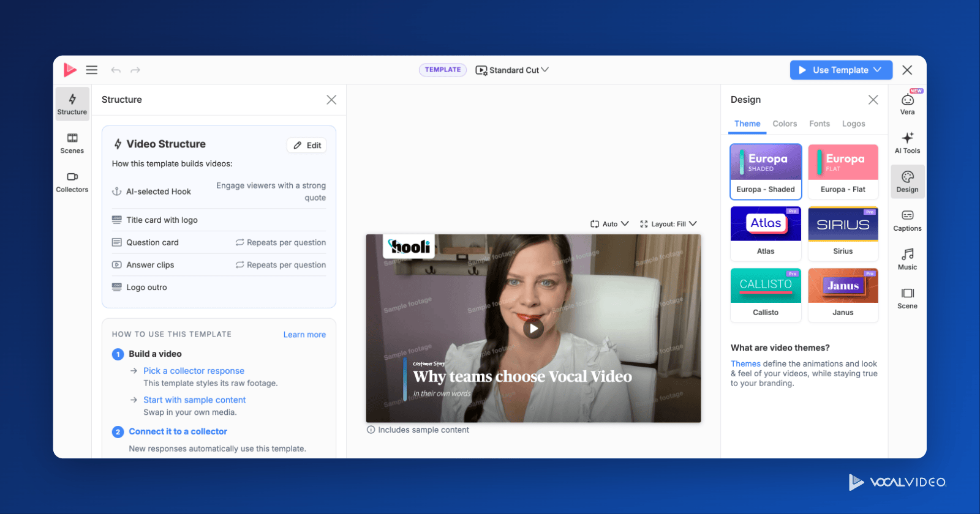This screenshot has width=980, height=514.
Task: Switch to the Theme tab
Action: (x=747, y=124)
